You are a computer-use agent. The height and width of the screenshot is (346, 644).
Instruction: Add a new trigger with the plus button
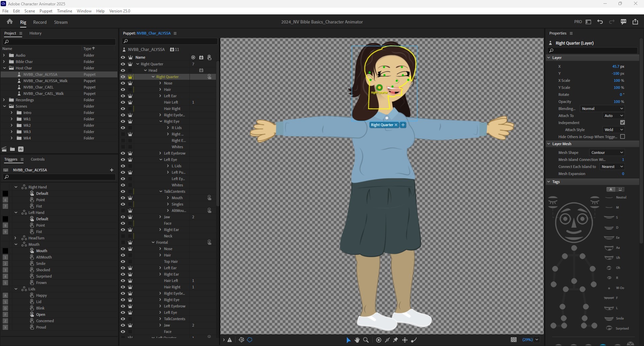[x=112, y=170]
